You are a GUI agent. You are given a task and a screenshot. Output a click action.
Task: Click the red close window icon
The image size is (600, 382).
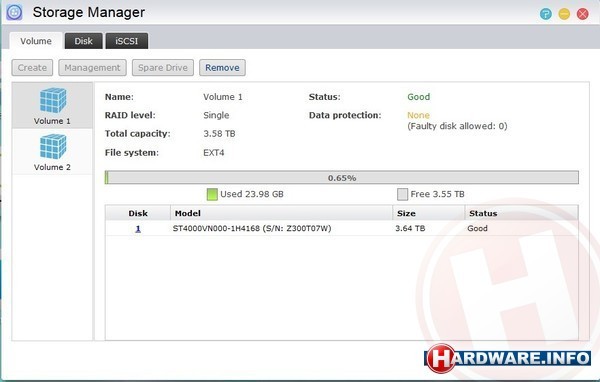click(582, 14)
